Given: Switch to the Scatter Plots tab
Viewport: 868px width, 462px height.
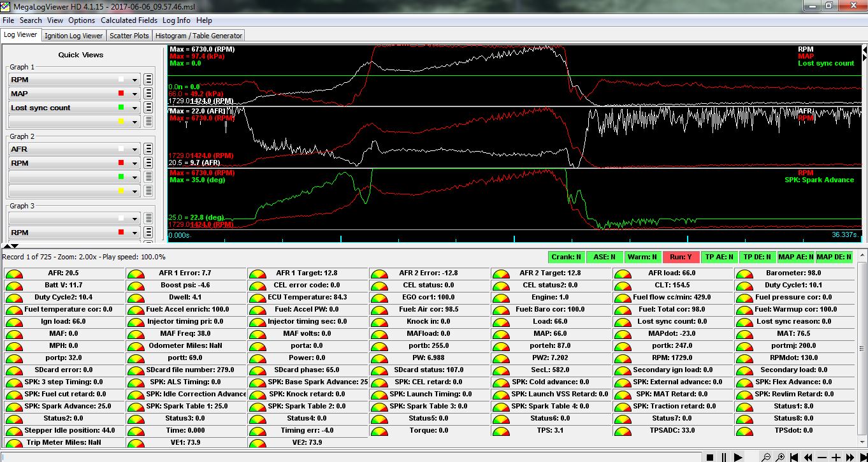Looking at the screenshot, I should click(x=129, y=36).
